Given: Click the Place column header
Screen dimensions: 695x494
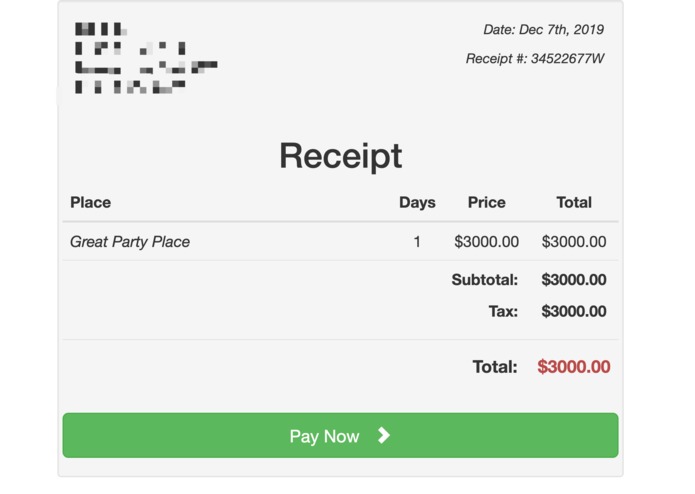Looking at the screenshot, I should (x=90, y=202).
